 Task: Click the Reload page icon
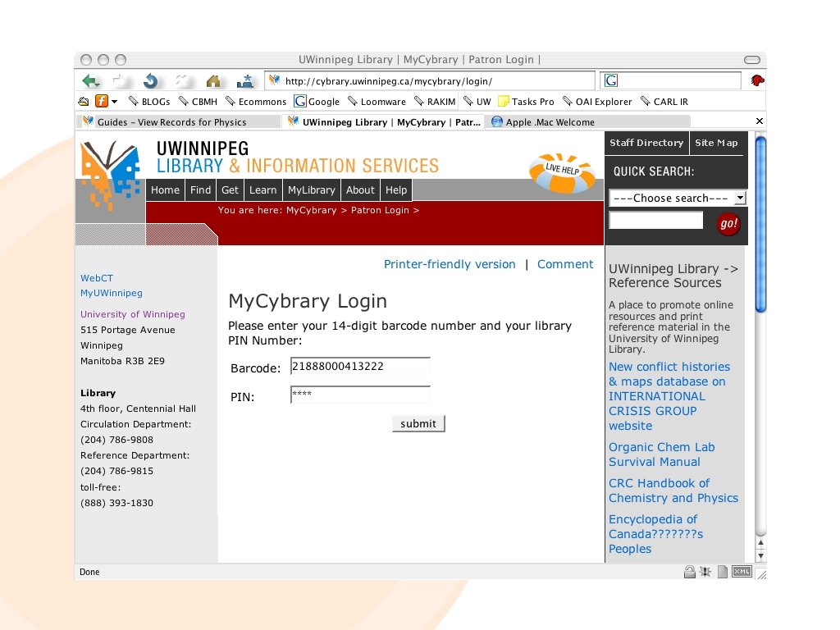(151, 81)
